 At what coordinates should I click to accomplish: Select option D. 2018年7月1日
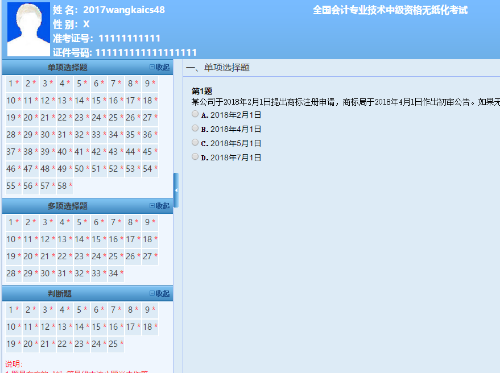[195, 157]
